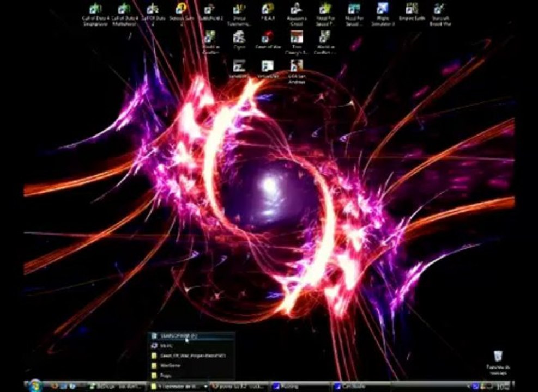Select World in Conflict icon beside Crysis
This screenshot has width=538, height=392.
tap(210, 43)
